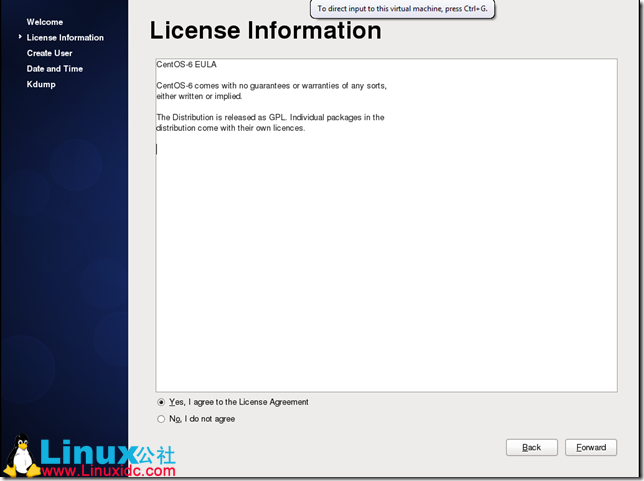The height and width of the screenshot is (481, 644).
Task: Click the 'License Information' page title
Action: (x=265, y=31)
